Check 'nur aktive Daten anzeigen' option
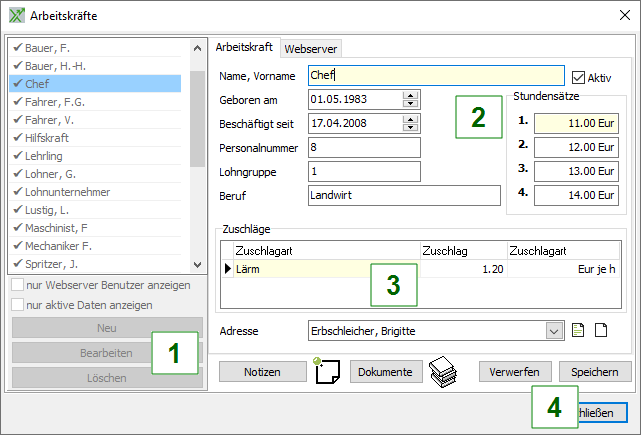 (18, 304)
